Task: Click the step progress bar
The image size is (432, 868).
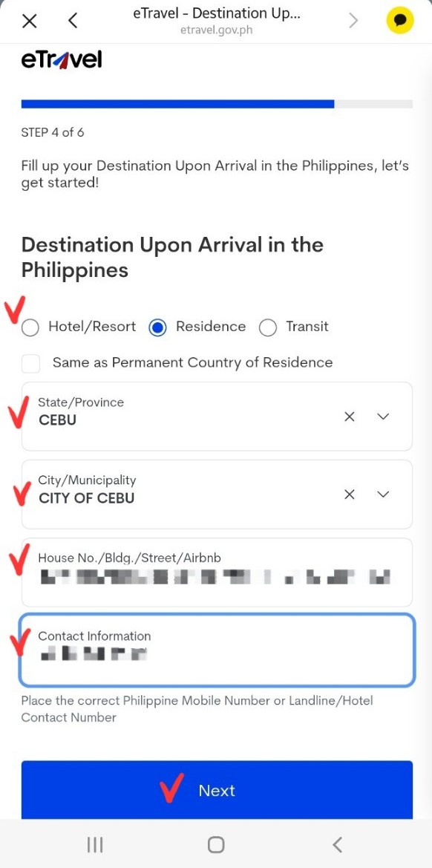Action: coord(217,104)
